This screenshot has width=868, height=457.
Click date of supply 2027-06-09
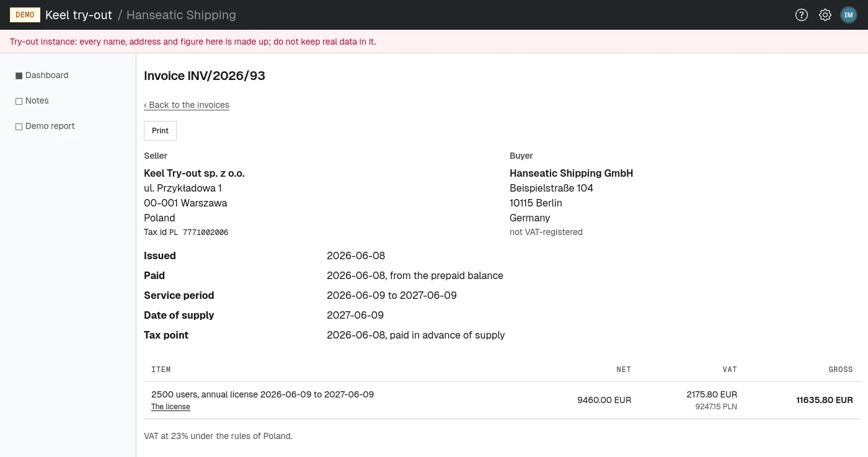[x=355, y=315]
